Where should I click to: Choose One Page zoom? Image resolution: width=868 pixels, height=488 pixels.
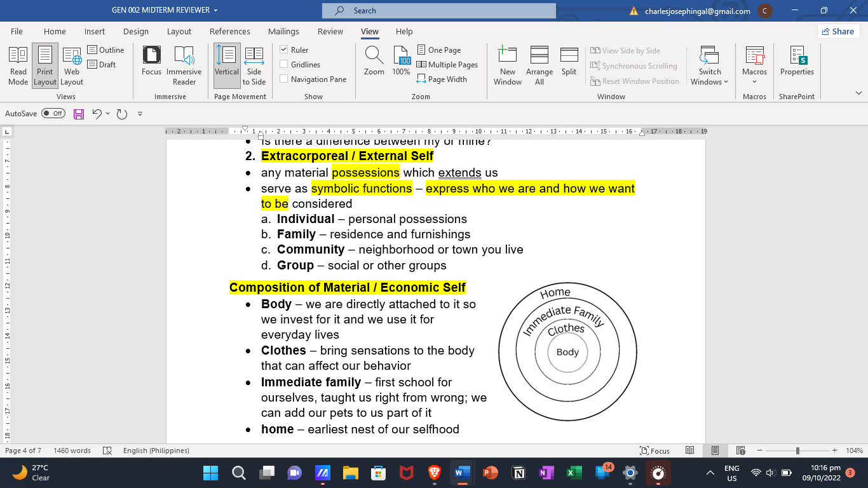pyautogui.click(x=439, y=50)
